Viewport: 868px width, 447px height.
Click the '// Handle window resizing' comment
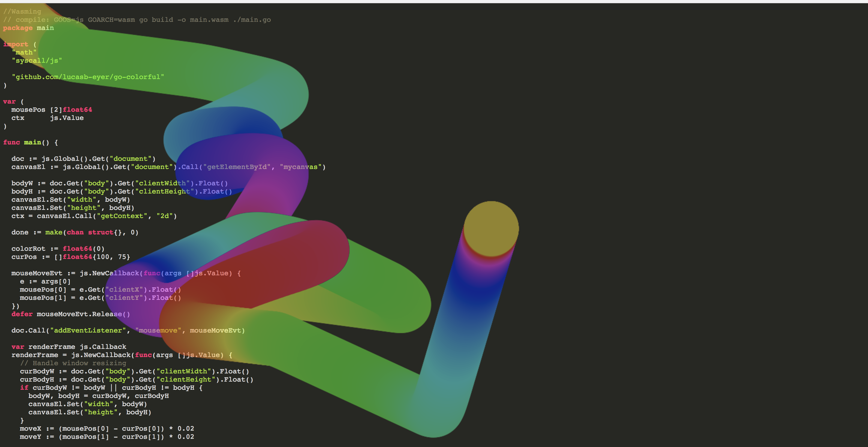click(73, 363)
